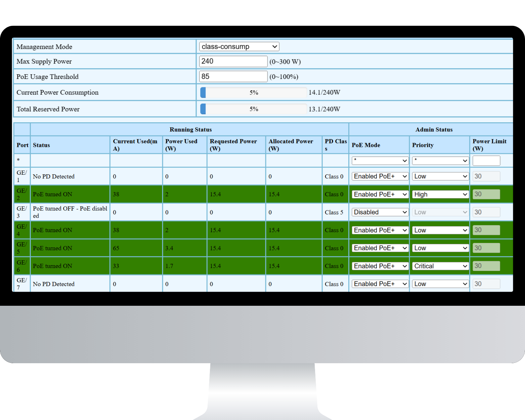Open Critical priority dropdown for port GE/6

[x=440, y=266]
